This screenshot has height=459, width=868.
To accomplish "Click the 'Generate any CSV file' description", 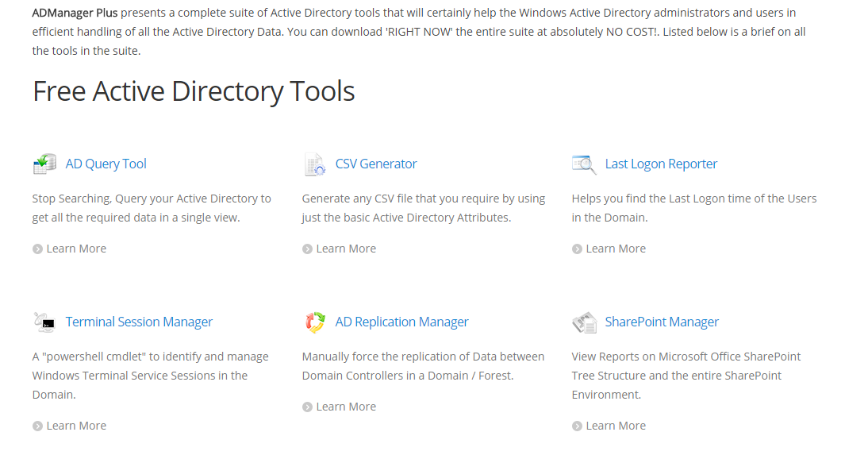I will pos(424,208).
